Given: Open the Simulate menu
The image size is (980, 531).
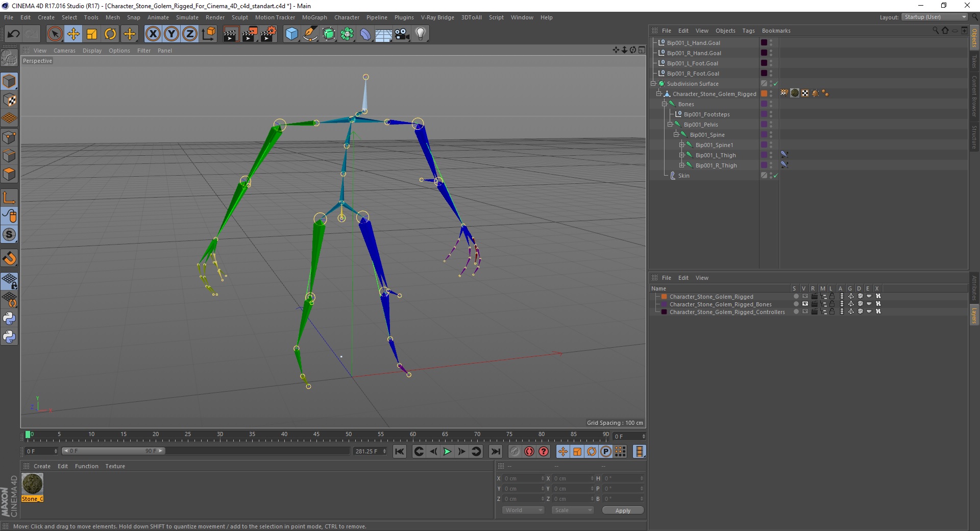Looking at the screenshot, I should [187, 17].
